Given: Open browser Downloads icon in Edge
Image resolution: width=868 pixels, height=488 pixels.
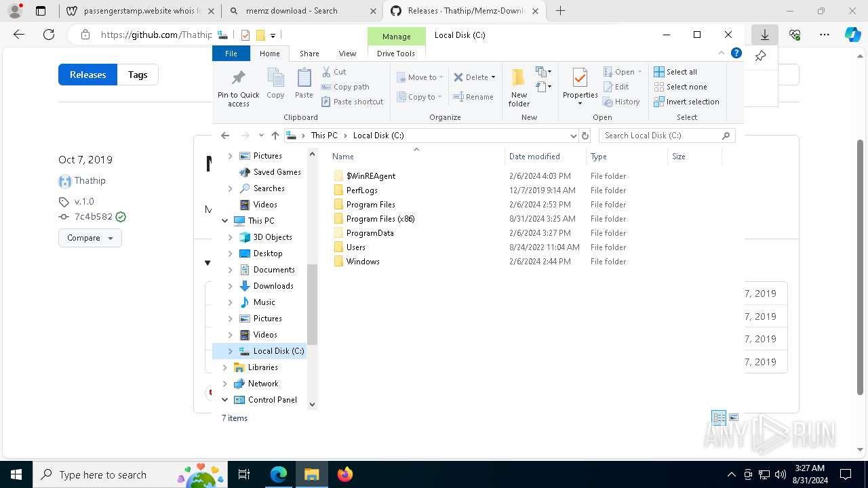Looking at the screenshot, I should coord(765,35).
